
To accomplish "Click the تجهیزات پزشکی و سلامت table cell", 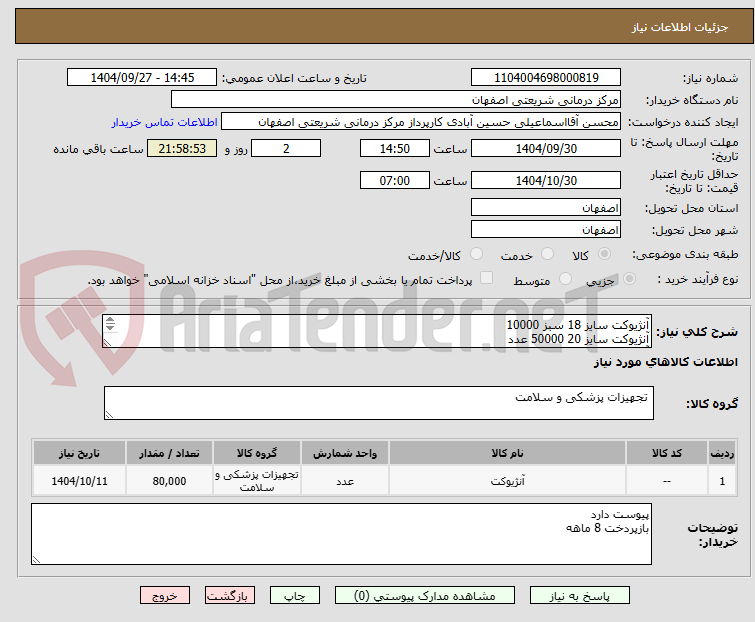I will point(257,481).
